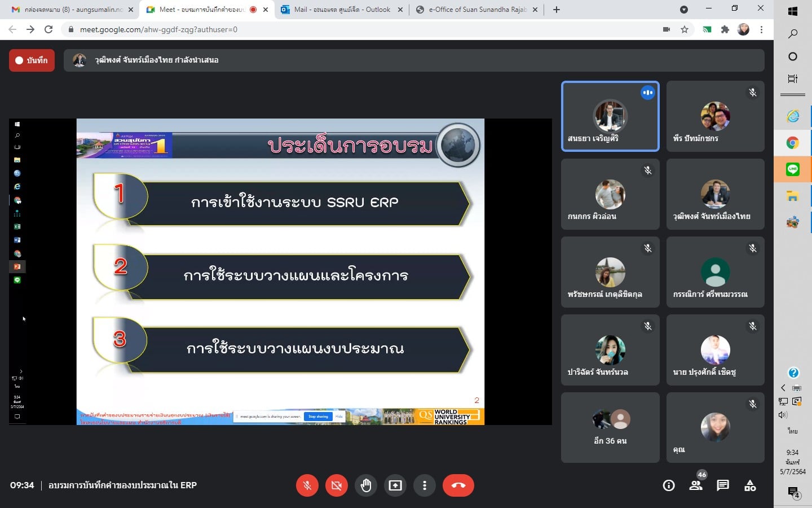Hang up and leave the call
Screen dimensions: 812x508
458,485
